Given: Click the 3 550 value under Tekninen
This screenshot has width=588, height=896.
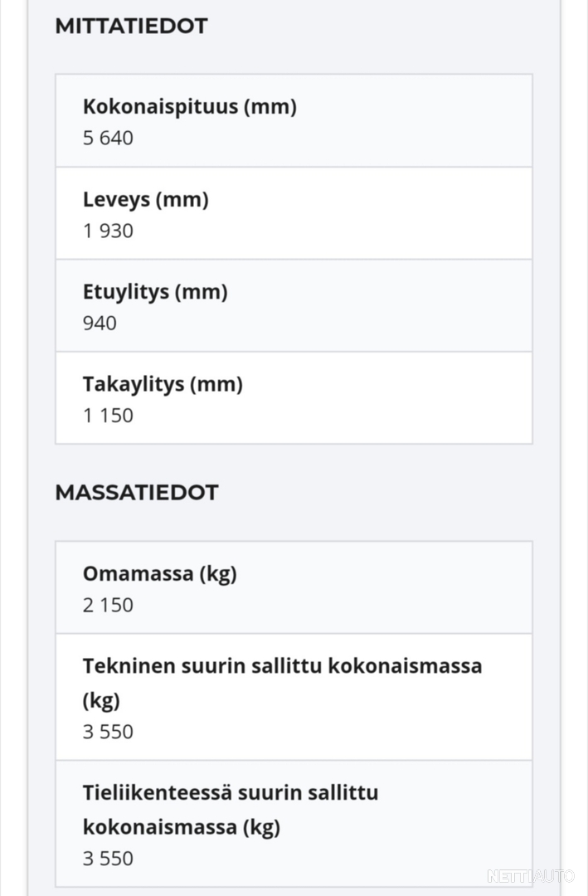Looking at the screenshot, I should [x=108, y=732].
